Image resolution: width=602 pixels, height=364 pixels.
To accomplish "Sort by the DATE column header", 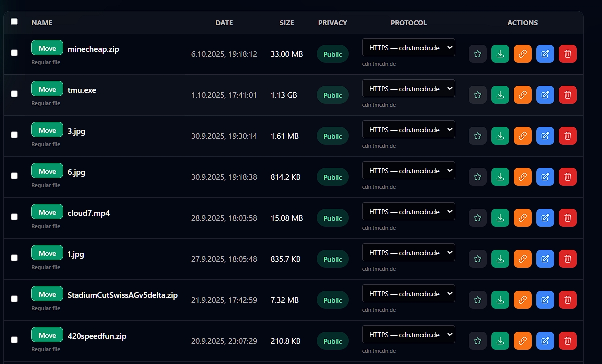I will 224,23.
